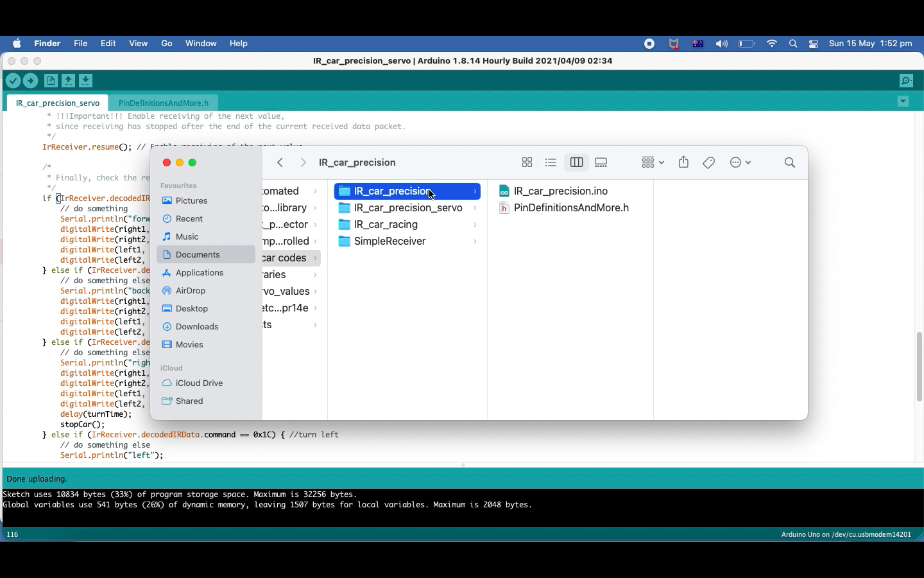The width and height of the screenshot is (924, 578).
Task: Select the SimpleReceiver folder
Action: 407,241
